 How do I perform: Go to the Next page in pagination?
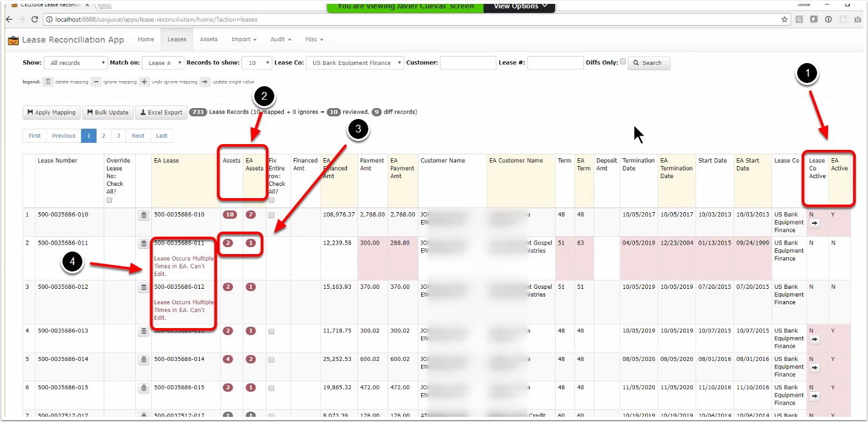[x=138, y=136]
